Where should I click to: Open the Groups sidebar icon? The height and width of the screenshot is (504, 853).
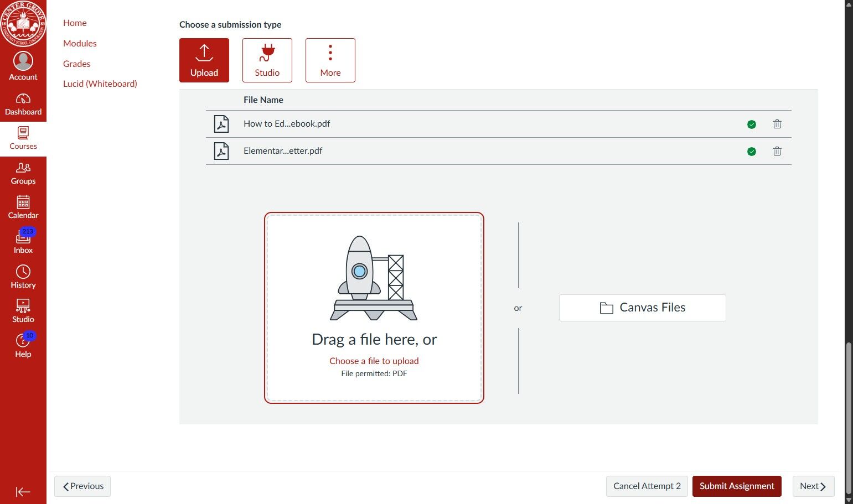pos(23,173)
